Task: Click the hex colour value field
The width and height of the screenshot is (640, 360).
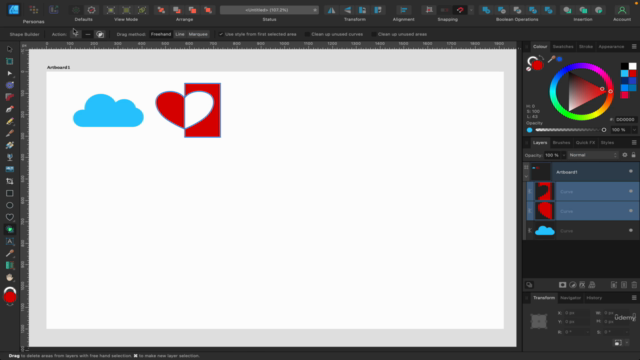Action: 625,120
